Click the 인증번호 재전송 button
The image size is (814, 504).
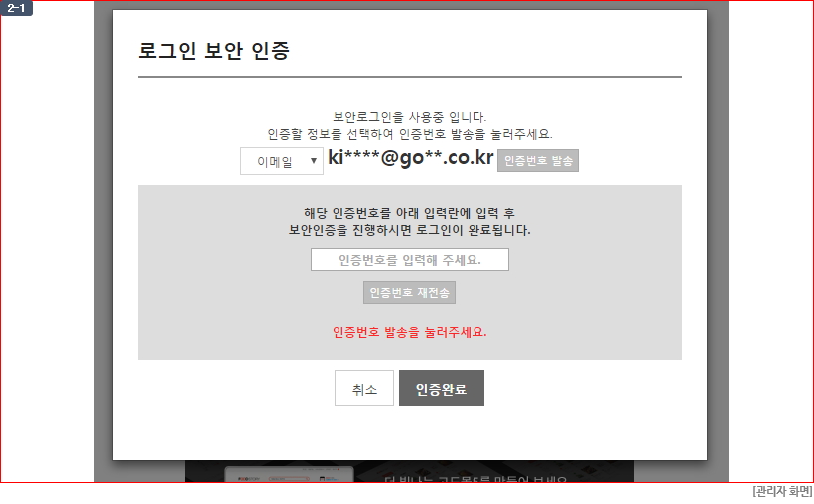click(409, 293)
